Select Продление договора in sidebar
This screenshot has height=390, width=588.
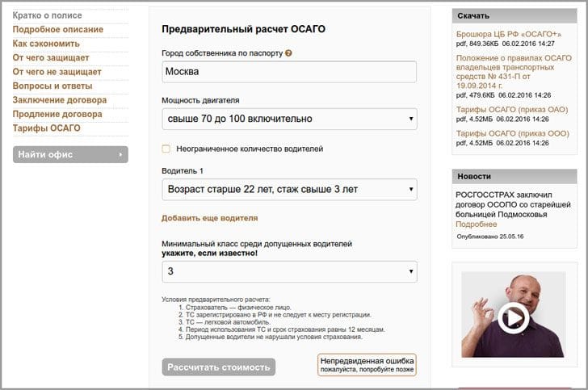pos(57,115)
